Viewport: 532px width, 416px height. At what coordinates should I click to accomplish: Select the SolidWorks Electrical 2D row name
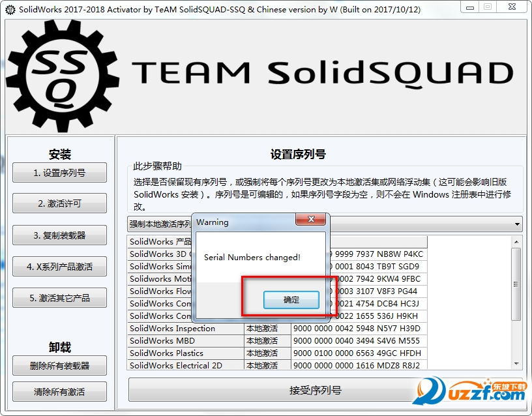[186, 365]
